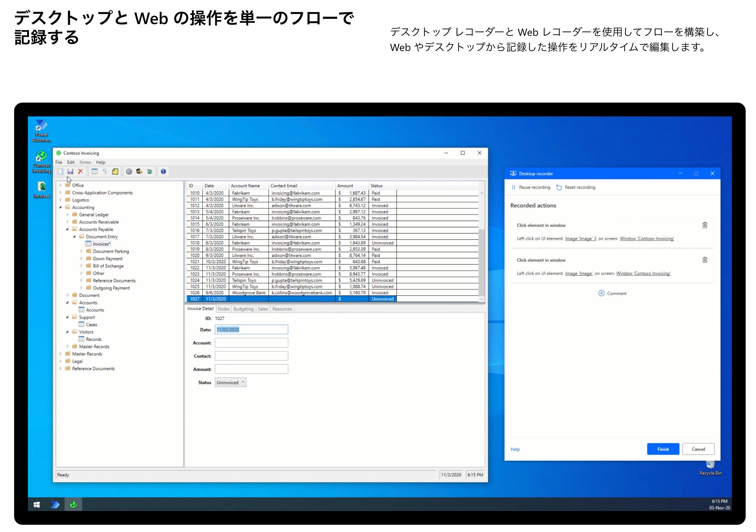
Task: Add a Comment in recorded actions
Action: [612, 293]
